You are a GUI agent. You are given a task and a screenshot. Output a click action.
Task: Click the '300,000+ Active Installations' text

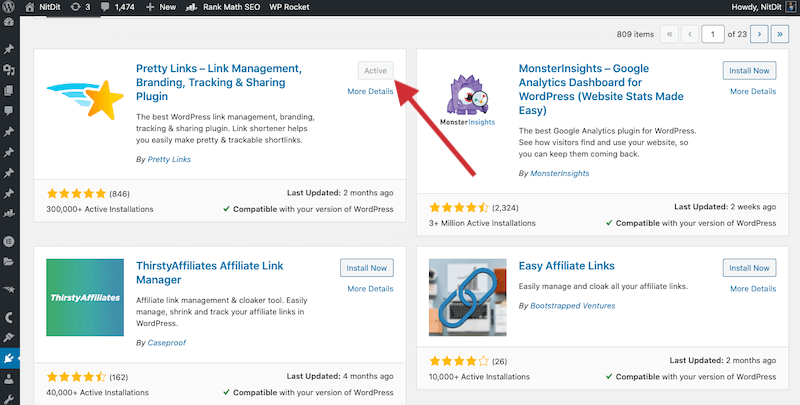coord(100,209)
